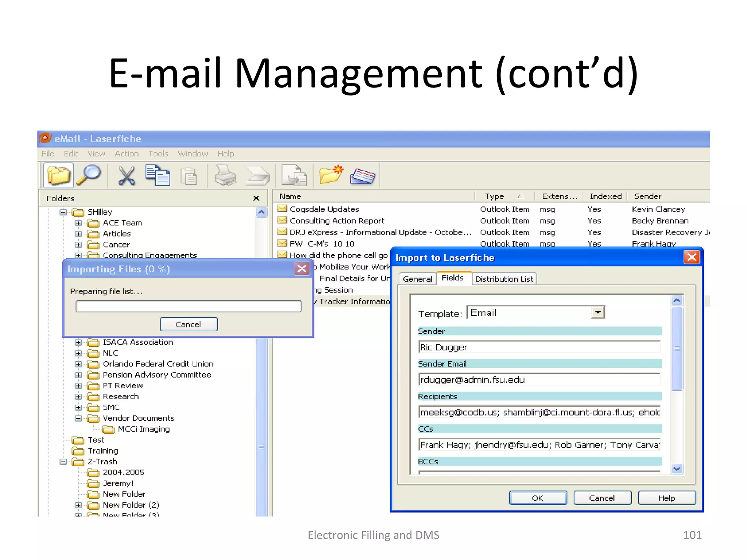Image resolution: width=747 pixels, height=560 pixels.
Task: Click the New Folder star icon
Action: click(331, 175)
